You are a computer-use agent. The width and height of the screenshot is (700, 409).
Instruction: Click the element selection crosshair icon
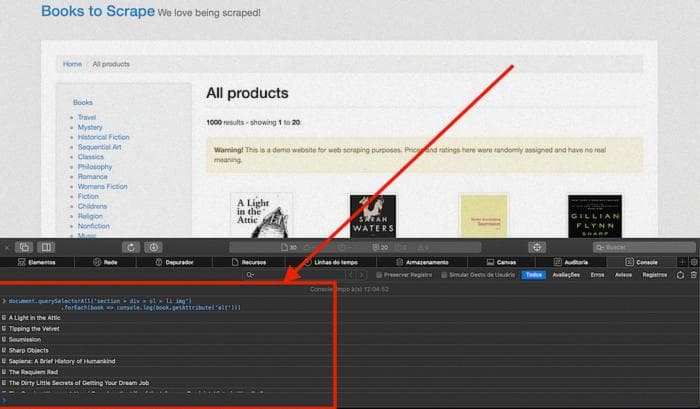click(x=537, y=247)
